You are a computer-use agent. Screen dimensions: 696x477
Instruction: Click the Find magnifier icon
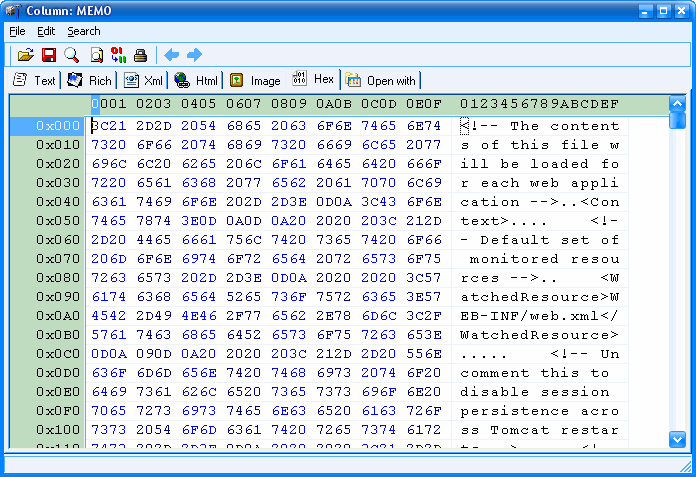pos(71,55)
